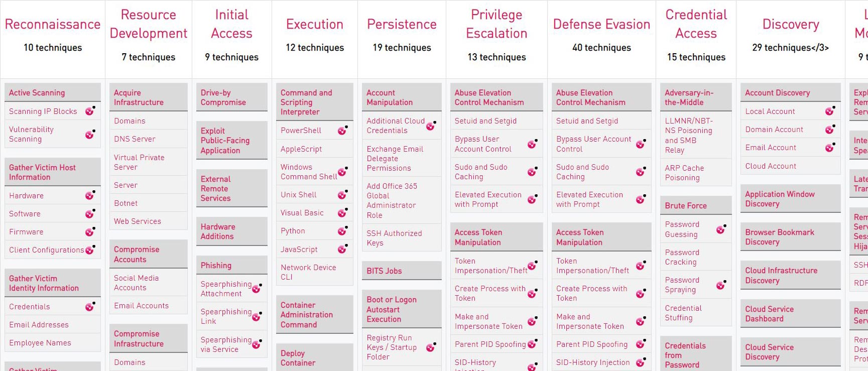Screen dimensions: 868x371
Task: Select the badge icon next to Local Account
Action: [x=831, y=111]
